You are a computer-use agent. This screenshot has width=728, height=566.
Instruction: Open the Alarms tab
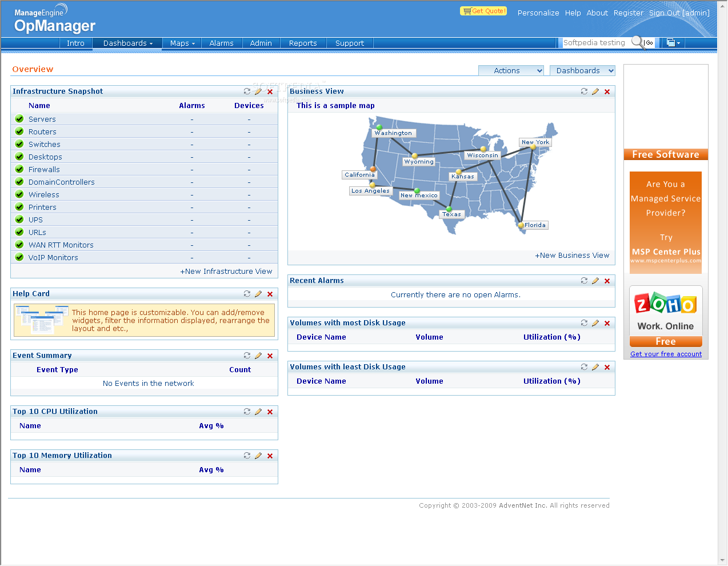tap(221, 43)
